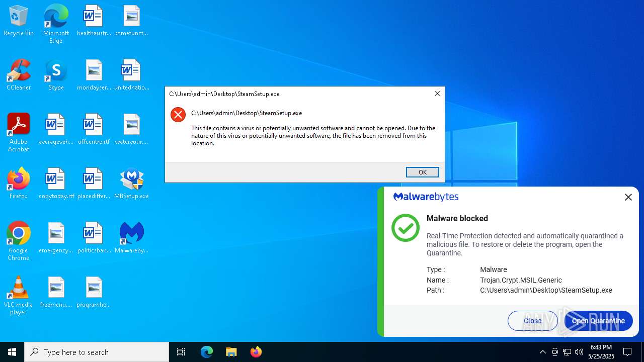Open the VLC media player shortcut
This screenshot has height=362, width=644.
tap(19, 295)
